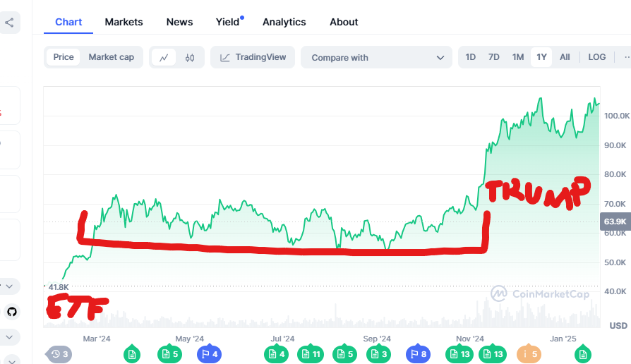Open green marker 5 before Sep '24
631x364 pixels.
point(345,354)
